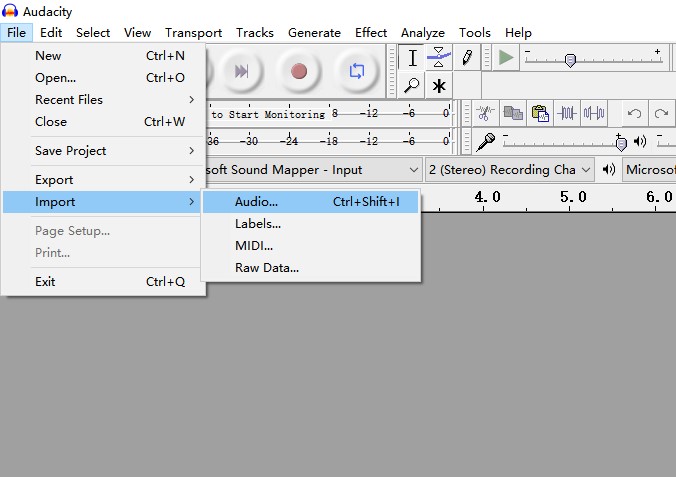Click the Undo arrow icon

[634, 113]
